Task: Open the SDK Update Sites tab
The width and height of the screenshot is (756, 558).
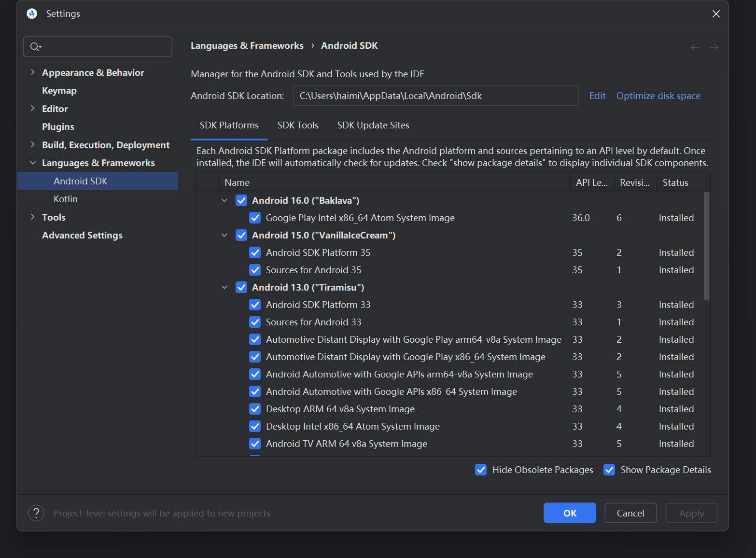Action: (373, 126)
